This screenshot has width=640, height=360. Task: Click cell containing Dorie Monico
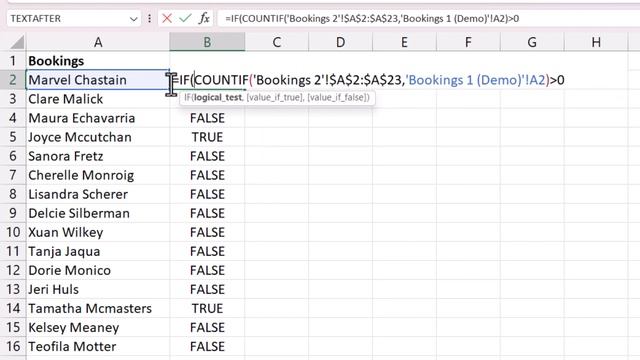click(x=98, y=270)
